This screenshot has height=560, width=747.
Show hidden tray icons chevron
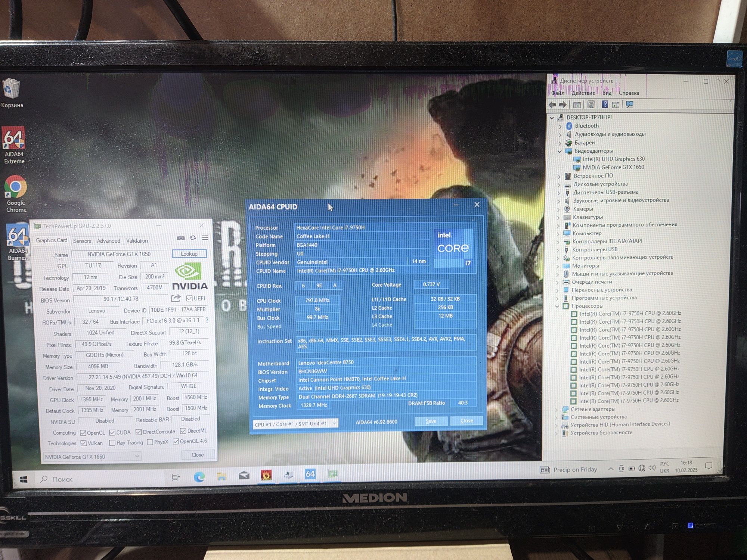(x=611, y=469)
